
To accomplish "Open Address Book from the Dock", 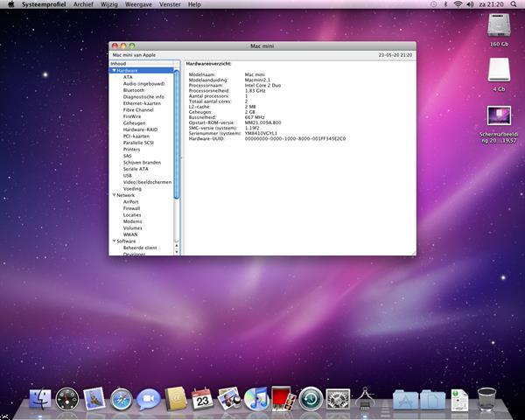I will click(176, 398).
